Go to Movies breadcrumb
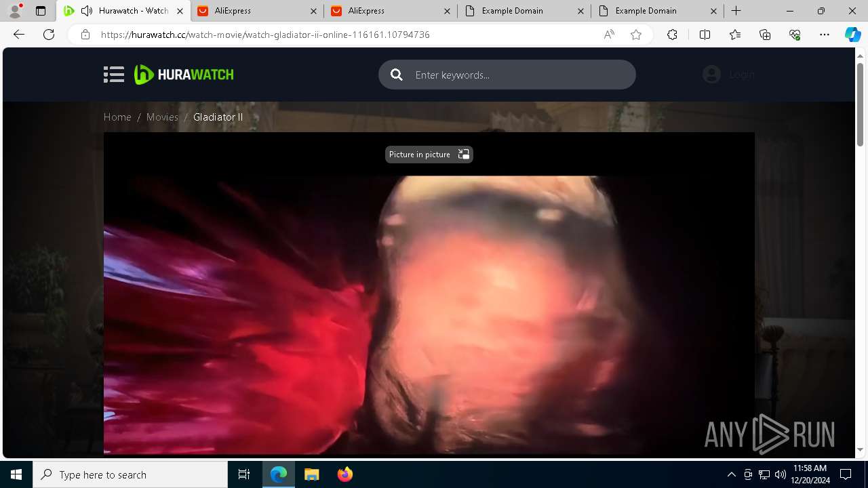Viewport: 868px width, 488px height. coord(162,117)
